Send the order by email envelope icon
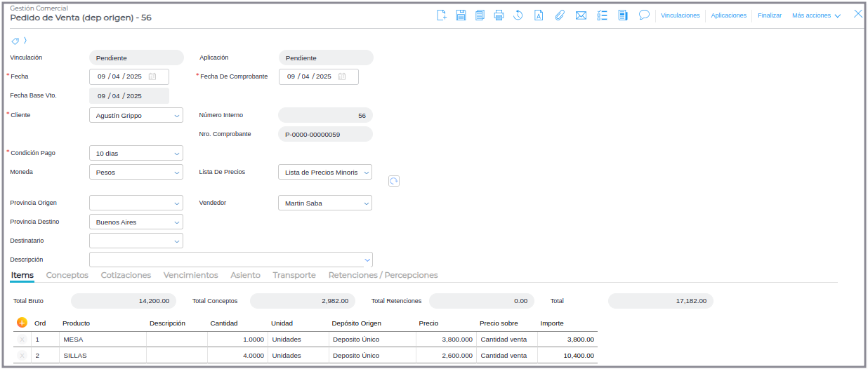The image size is (868, 369). pyautogui.click(x=581, y=15)
